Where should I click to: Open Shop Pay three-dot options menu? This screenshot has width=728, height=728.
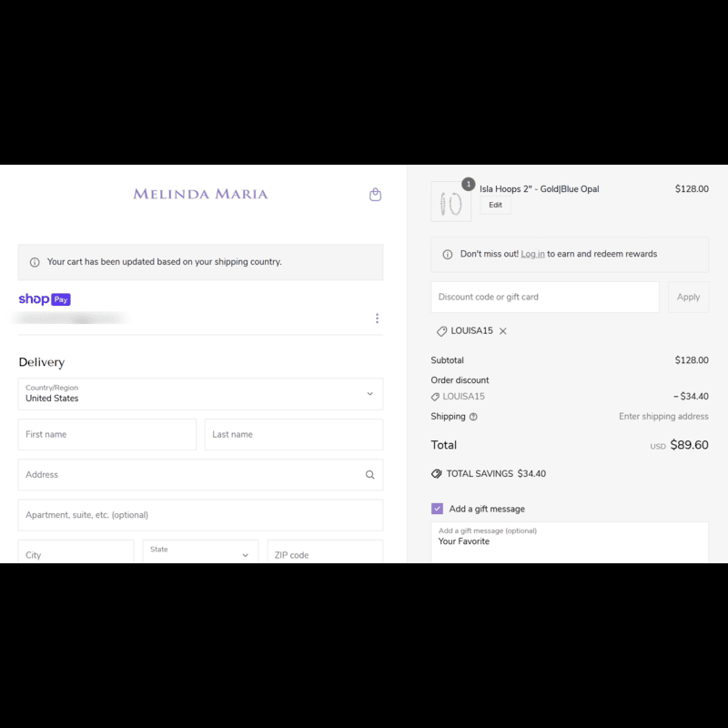pyautogui.click(x=377, y=318)
